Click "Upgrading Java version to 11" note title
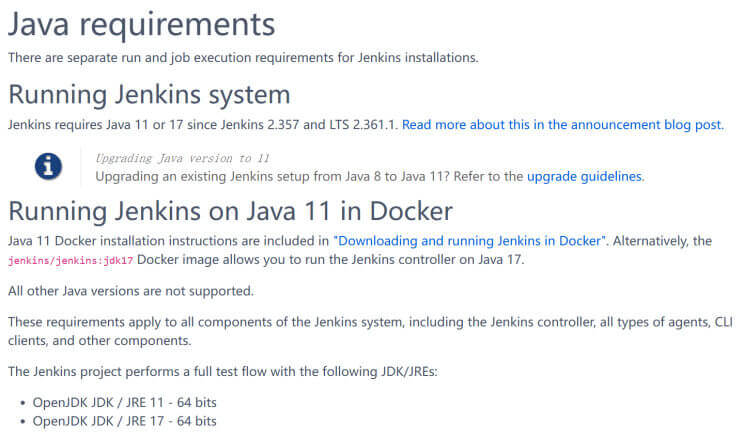742x440 pixels. pyautogui.click(x=182, y=158)
